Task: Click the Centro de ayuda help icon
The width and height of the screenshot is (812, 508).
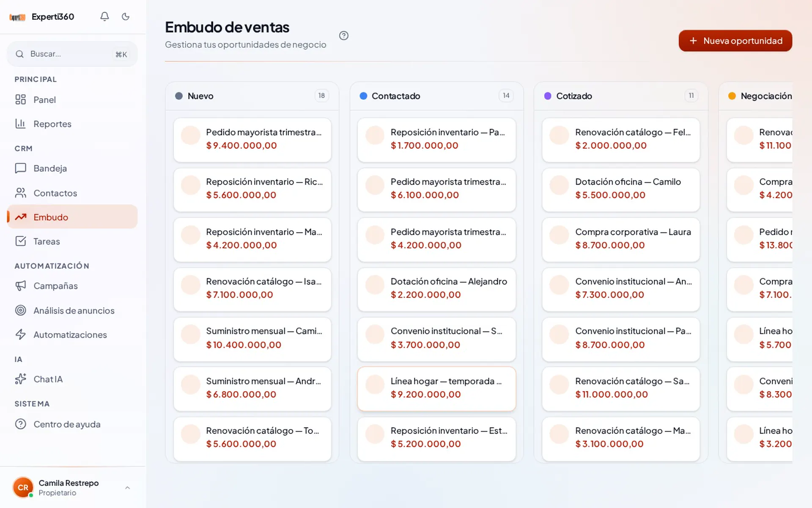Action: coord(20,424)
